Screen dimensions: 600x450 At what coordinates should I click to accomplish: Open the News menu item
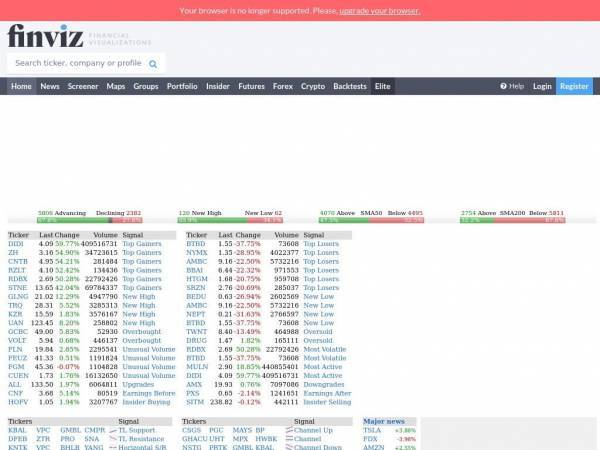(x=50, y=86)
